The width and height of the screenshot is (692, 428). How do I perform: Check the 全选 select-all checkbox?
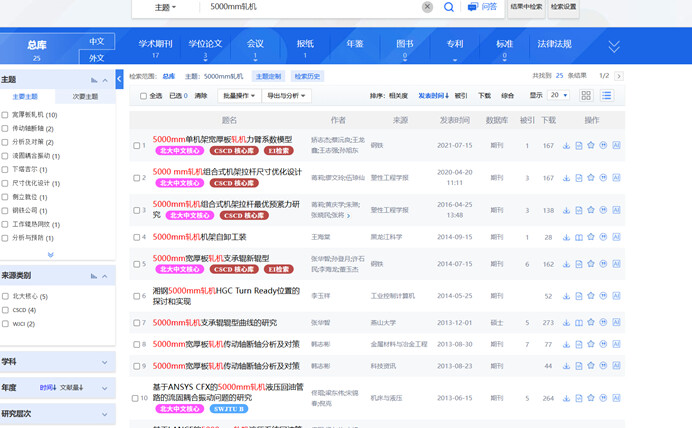[143, 96]
